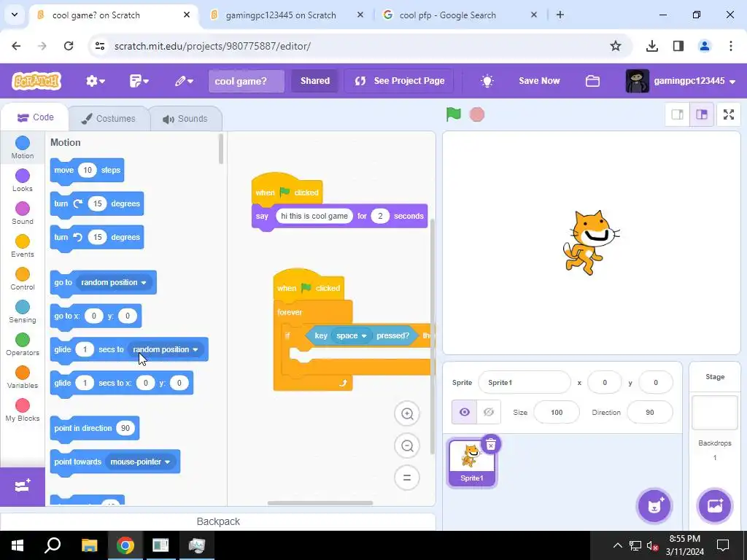
Task: Zoom in on the code workspace
Action: pyautogui.click(x=407, y=413)
